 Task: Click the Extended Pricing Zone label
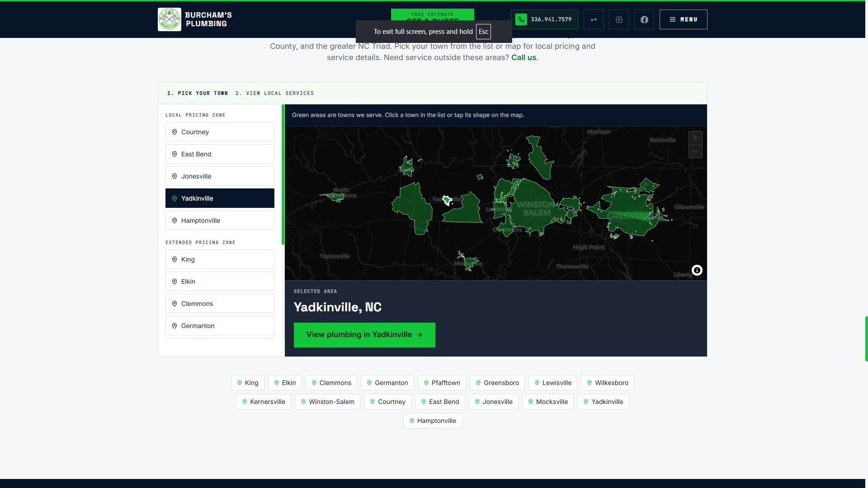(200, 243)
